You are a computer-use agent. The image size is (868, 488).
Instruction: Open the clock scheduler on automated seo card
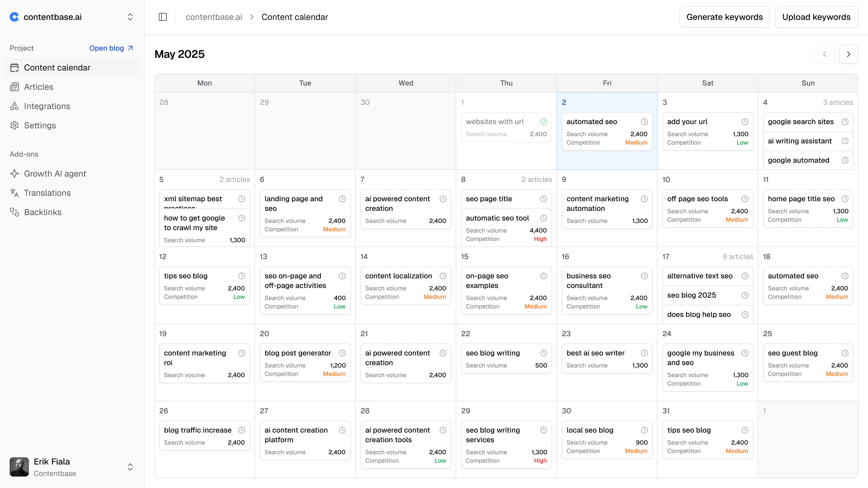(644, 122)
